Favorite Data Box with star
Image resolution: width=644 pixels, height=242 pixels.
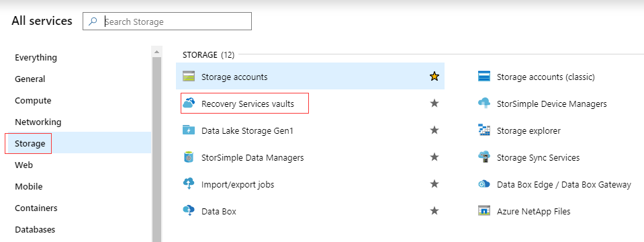click(x=434, y=211)
